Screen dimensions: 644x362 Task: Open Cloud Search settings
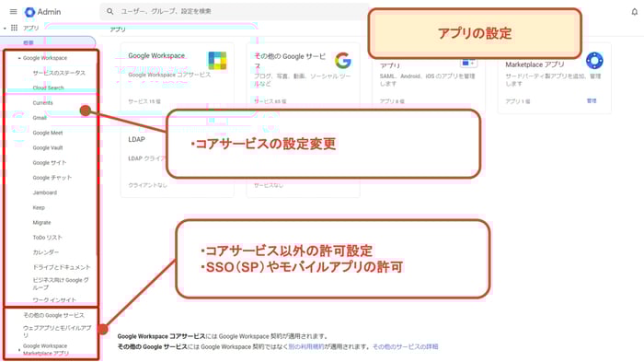pyautogui.click(x=48, y=88)
